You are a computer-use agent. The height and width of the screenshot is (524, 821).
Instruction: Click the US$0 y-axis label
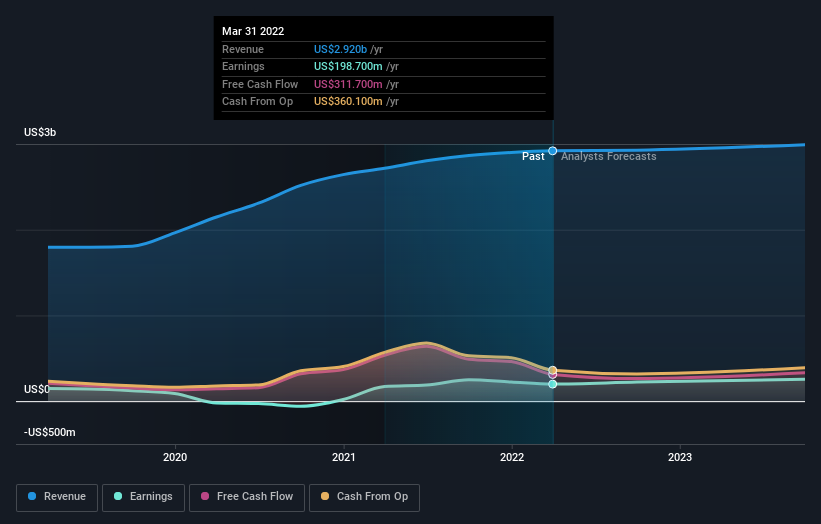point(37,389)
